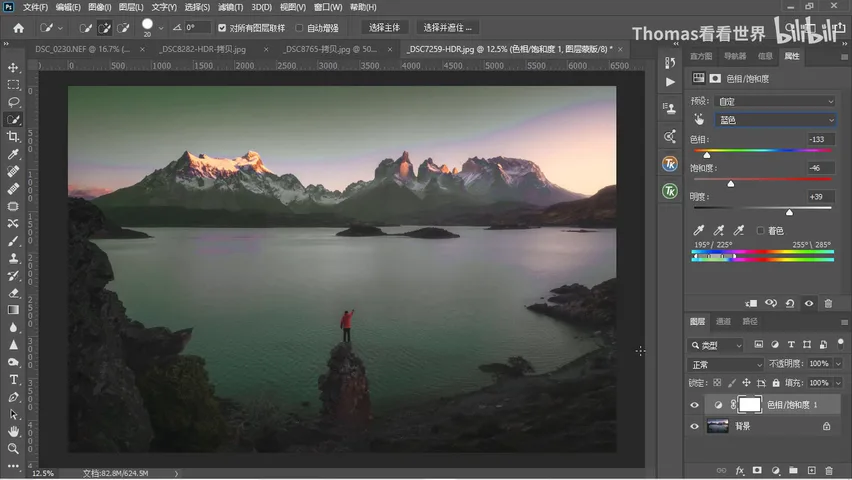Delete layer using Layers panel trash

[x=829, y=470]
